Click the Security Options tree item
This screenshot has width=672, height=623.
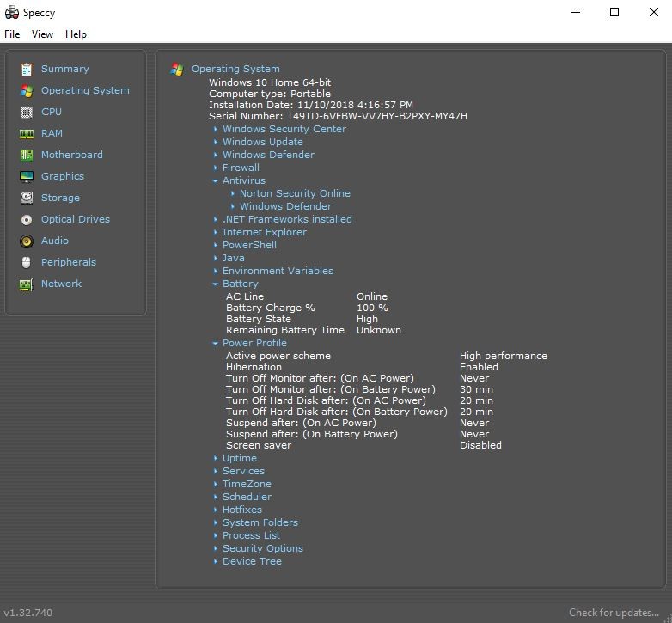[x=263, y=548]
